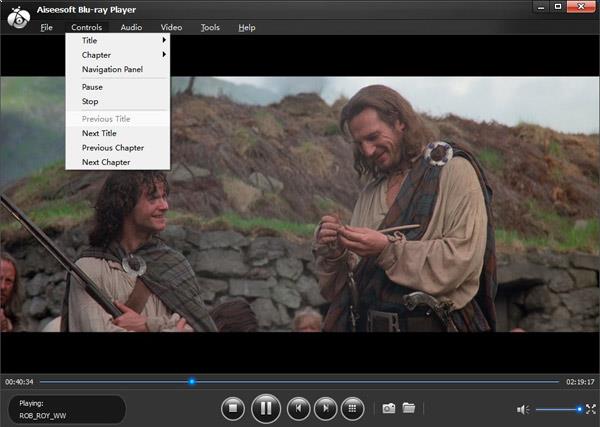Jump back with the previous chapter button
Image resolution: width=600 pixels, height=427 pixels.
298,409
